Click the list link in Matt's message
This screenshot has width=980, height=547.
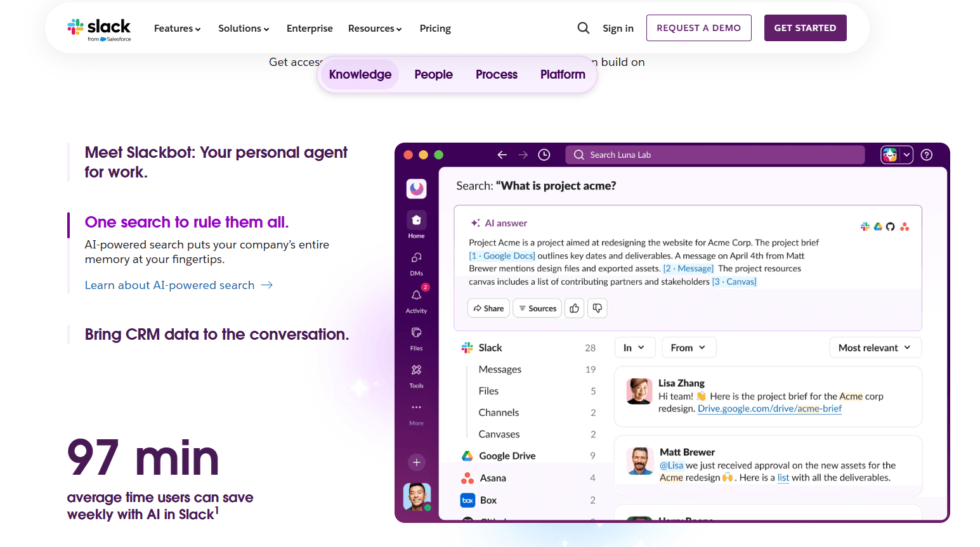(783, 478)
